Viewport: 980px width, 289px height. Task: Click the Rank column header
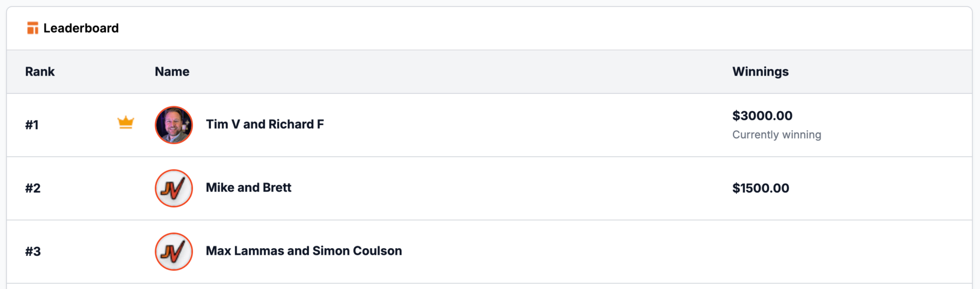(x=40, y=71)
